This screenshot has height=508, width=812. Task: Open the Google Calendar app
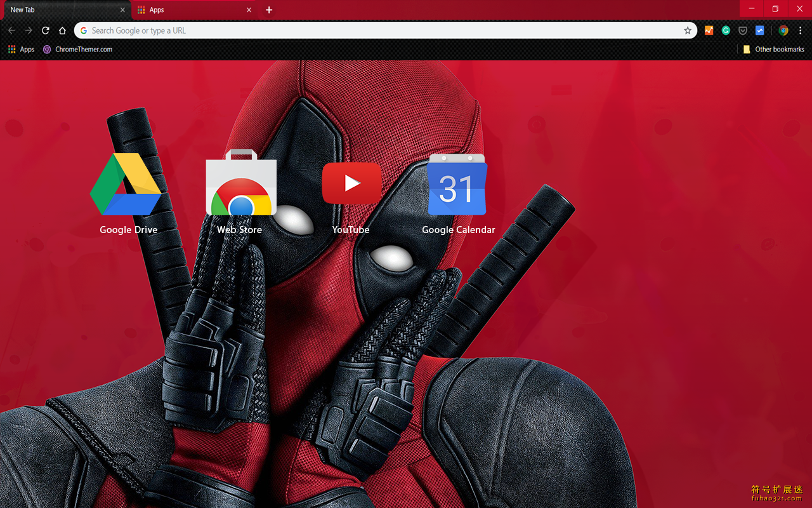[x=458, y=193]
